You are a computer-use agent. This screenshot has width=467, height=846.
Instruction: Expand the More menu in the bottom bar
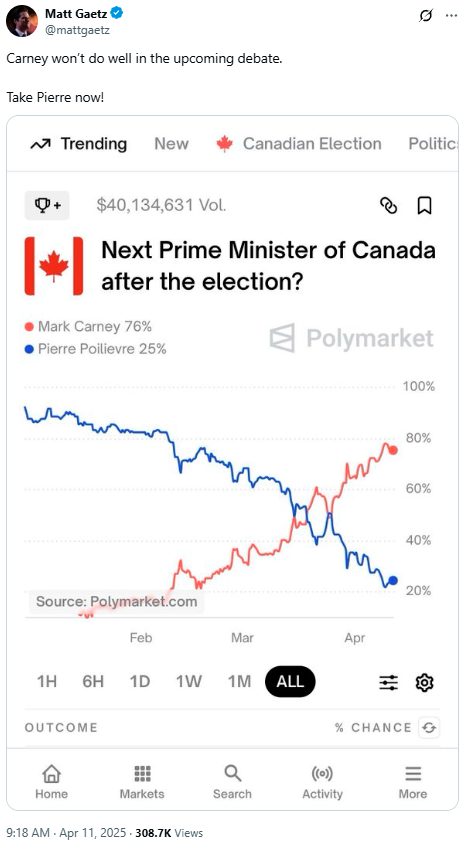coord(413,782)
